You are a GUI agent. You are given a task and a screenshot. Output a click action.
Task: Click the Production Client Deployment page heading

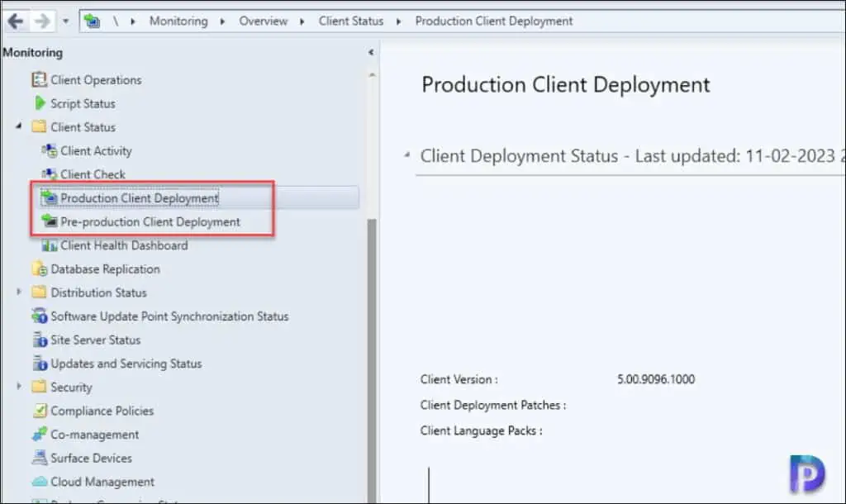pos(565,85)
